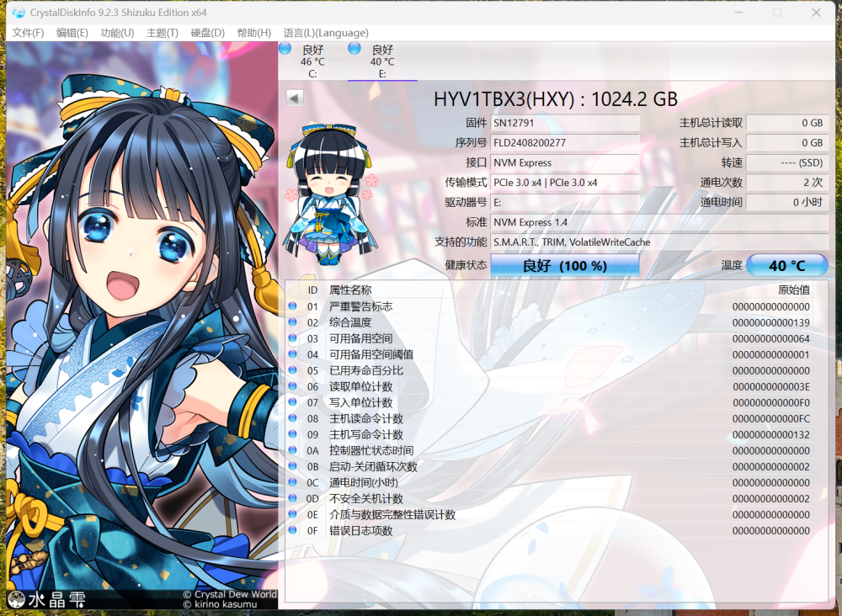Click raw value 0000000000003E
842x616 pixels.
[x=771, y=387]
